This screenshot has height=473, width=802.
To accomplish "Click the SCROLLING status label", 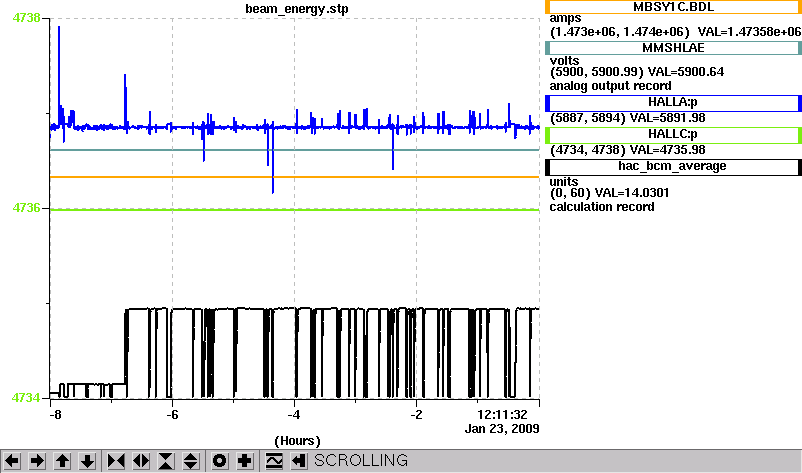I will pos(361,461).
